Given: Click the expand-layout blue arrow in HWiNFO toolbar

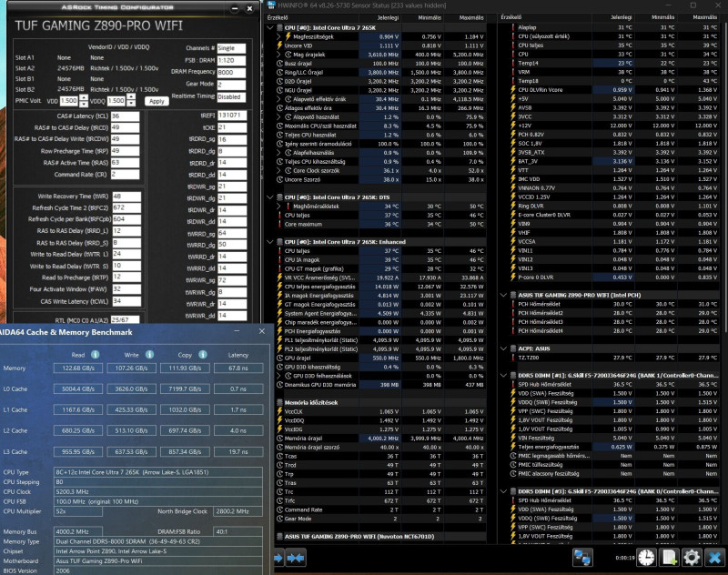Looking at the screenshot, I should 278,558.
